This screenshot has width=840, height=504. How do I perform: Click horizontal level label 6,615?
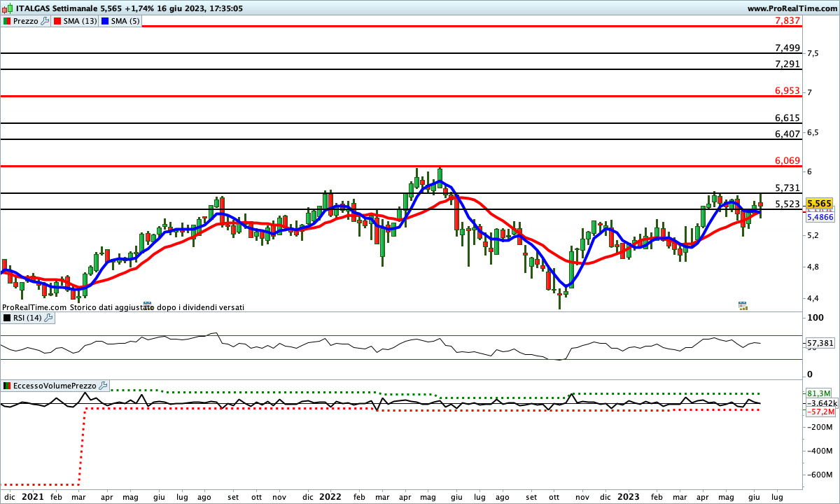coord(787,118)
